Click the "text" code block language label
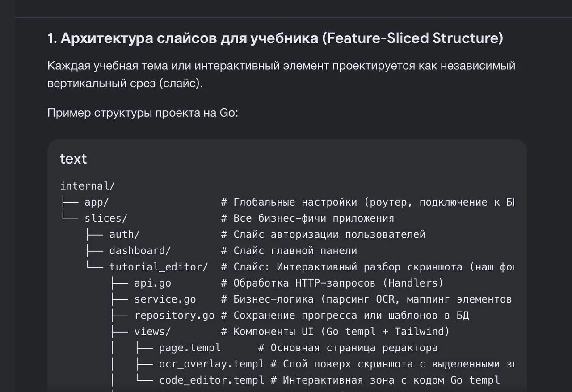This screenshot has width=572, height=392. [x=73, y=159]
